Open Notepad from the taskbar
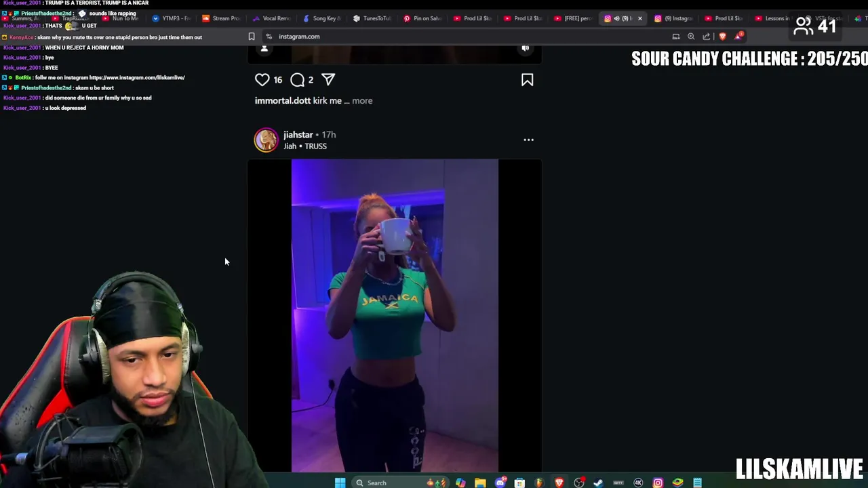This screenshot has height=488, width=868. (697, 483)
